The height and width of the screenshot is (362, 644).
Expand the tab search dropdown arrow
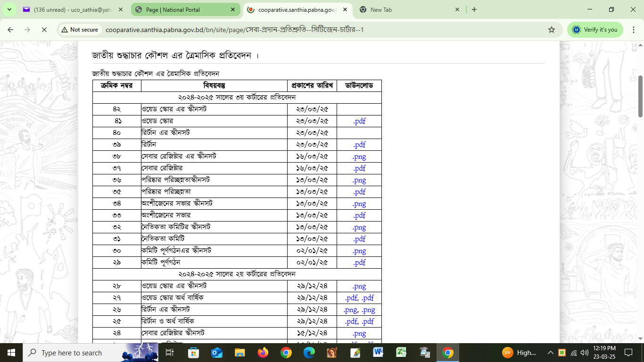9,9
